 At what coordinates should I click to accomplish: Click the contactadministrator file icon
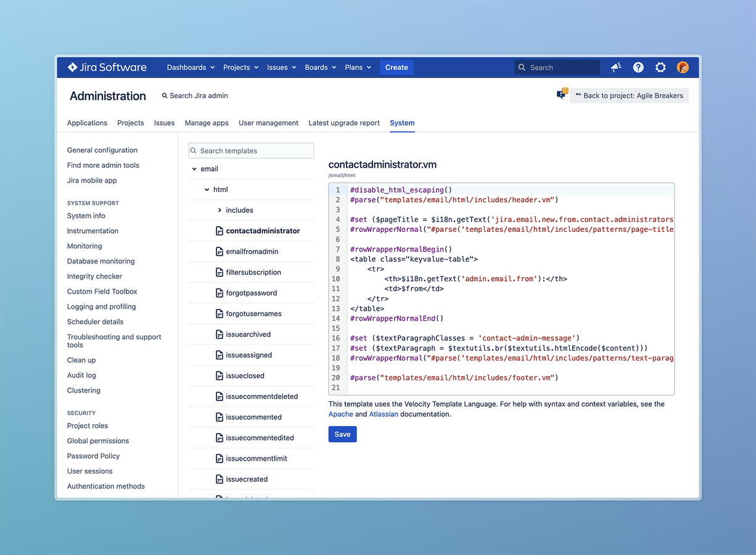(x=220, y=231)
